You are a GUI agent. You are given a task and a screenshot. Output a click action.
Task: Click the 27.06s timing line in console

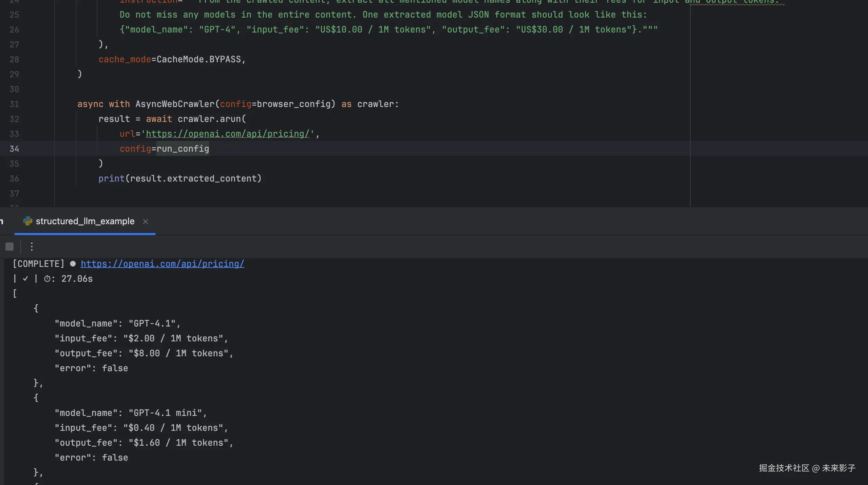pyautogui.click(x=77, y=279)
